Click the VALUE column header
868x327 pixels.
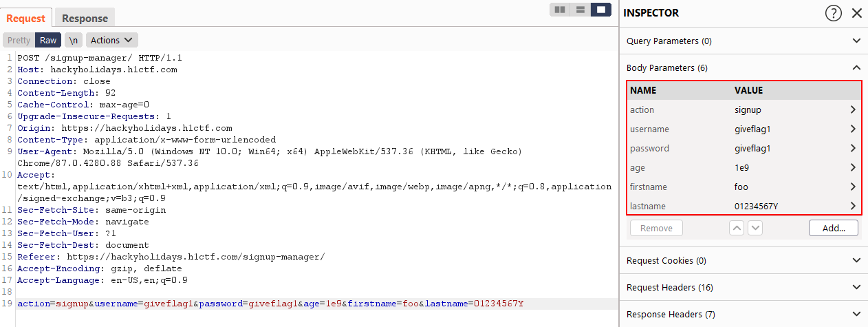(748, 90)
